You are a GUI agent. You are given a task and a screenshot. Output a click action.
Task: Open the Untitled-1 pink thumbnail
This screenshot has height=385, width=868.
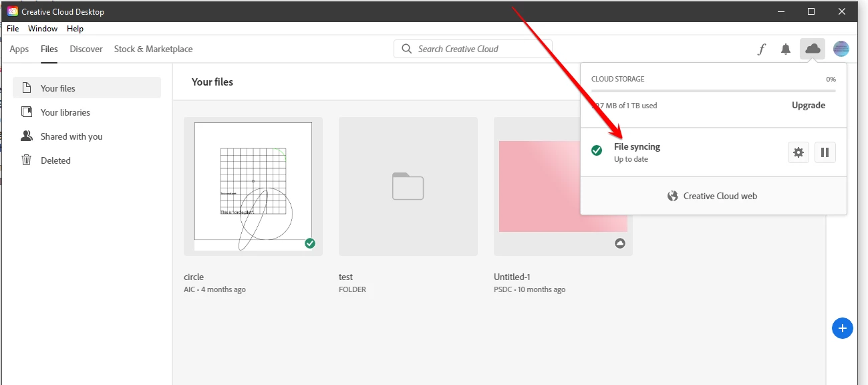point(563,186)
